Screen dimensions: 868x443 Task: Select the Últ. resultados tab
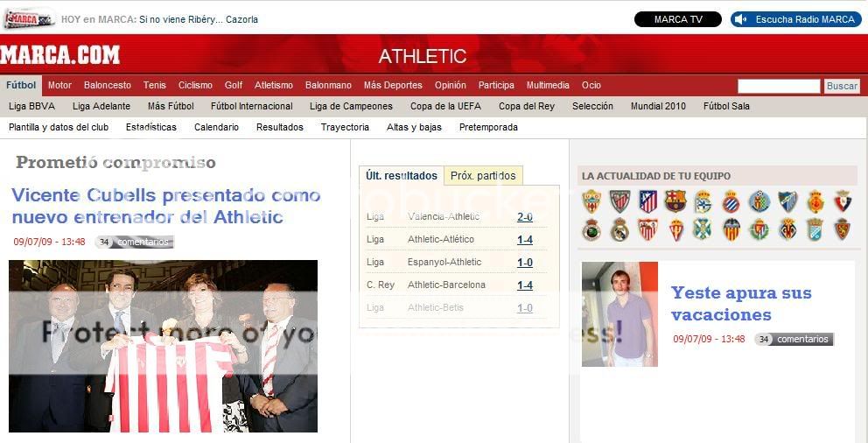(401, 176)
